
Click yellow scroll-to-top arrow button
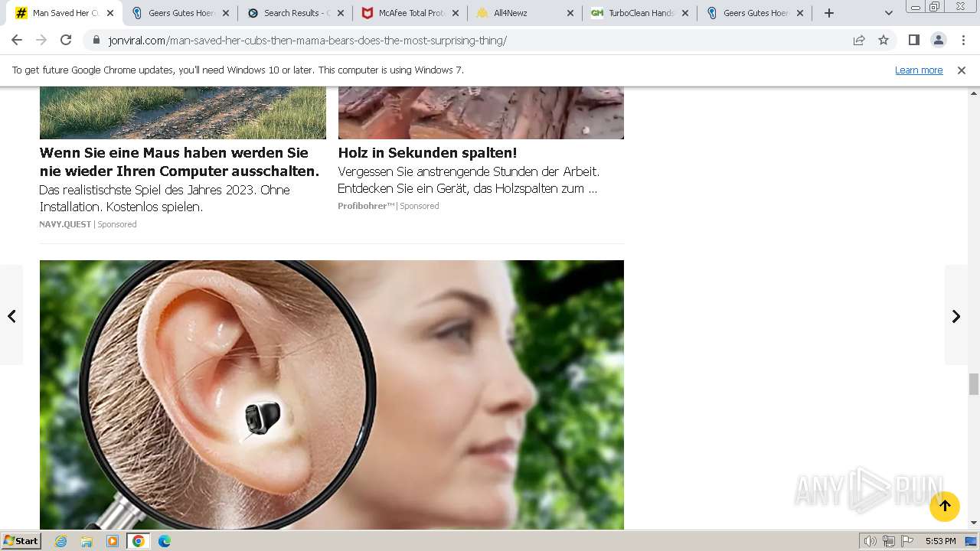[x=945, y=506]
